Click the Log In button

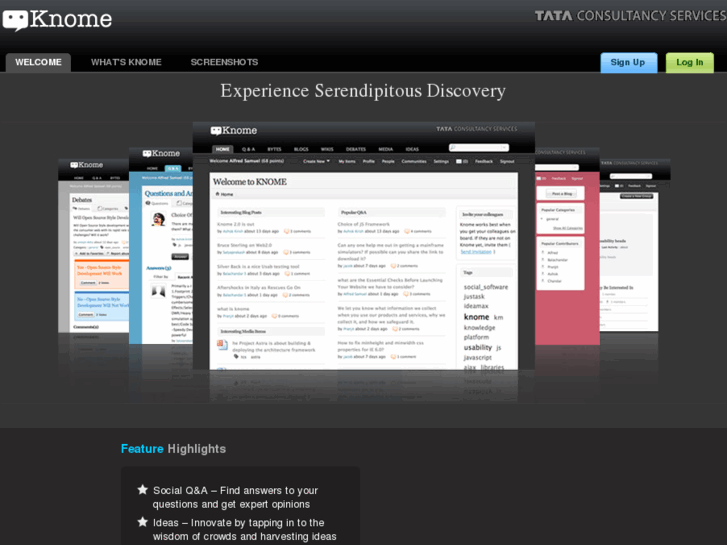[x=689, y=63]
